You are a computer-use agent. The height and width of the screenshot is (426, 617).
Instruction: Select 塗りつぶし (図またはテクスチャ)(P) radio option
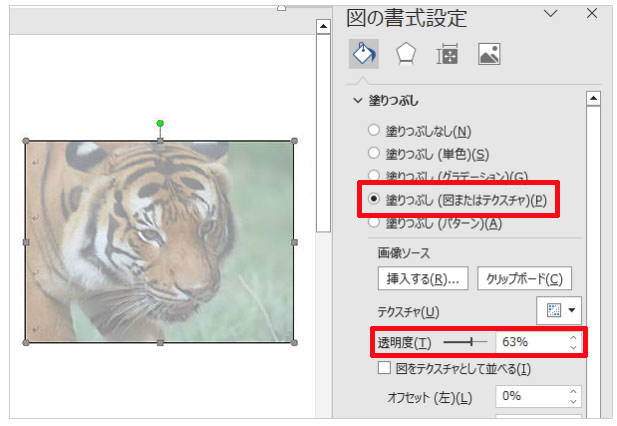click(373, 199)
